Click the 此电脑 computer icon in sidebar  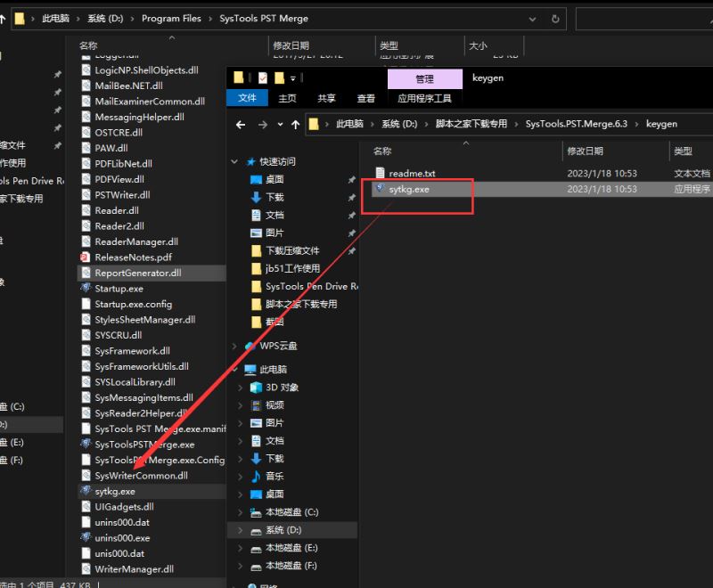[250, 370]
